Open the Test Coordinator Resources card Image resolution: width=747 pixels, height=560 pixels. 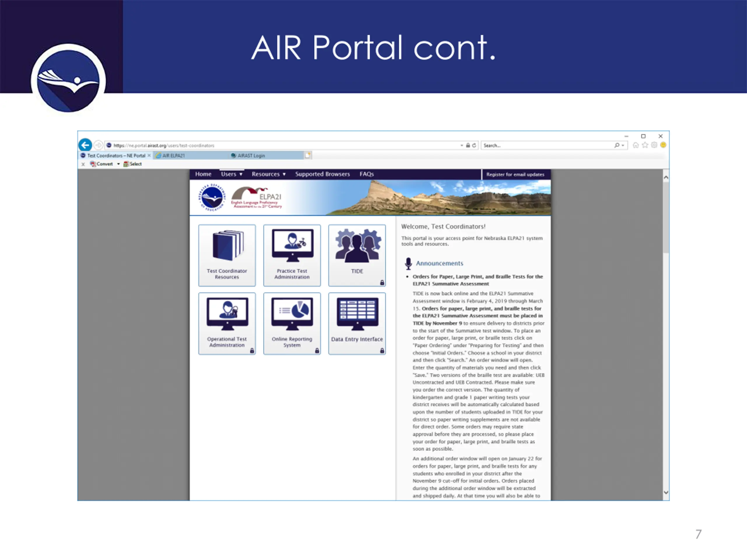[x=227, y=255]
